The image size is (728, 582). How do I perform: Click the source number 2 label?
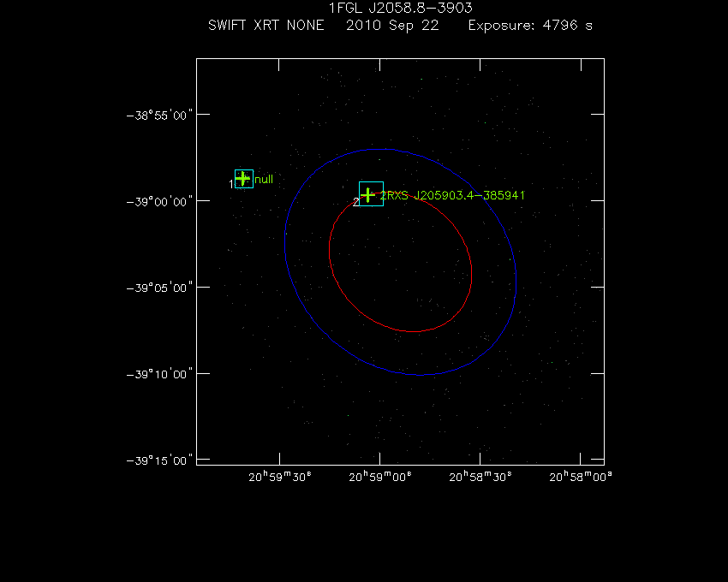click(x=356, y=202)
